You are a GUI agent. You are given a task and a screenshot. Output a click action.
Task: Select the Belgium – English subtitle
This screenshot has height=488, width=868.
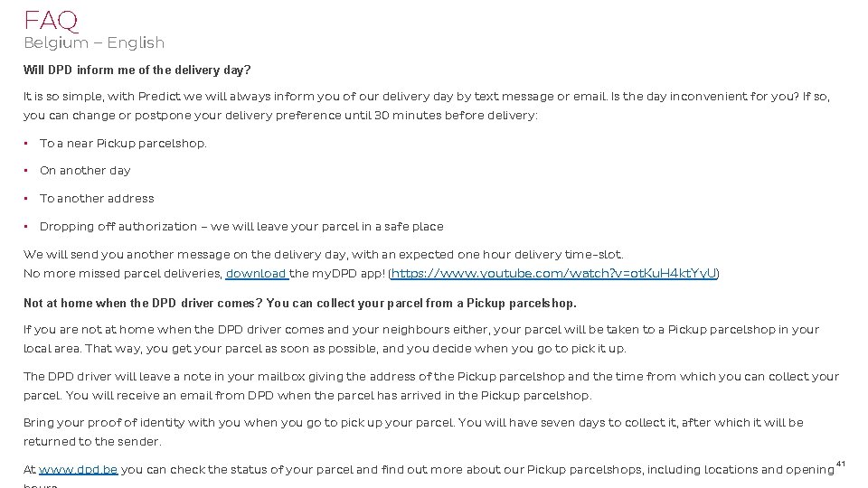(x=94, y=42)
